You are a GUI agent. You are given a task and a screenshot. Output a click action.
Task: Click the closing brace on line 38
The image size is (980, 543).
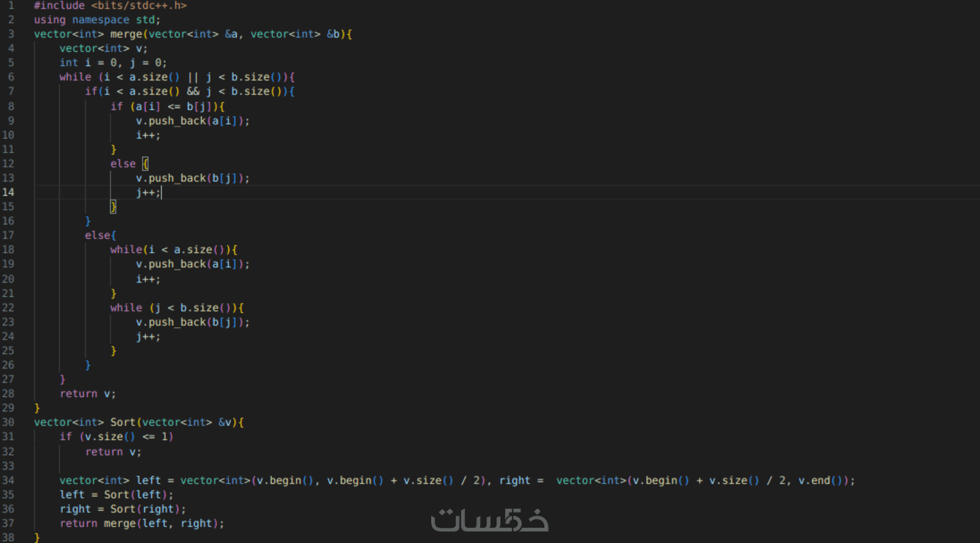[37, 537]
